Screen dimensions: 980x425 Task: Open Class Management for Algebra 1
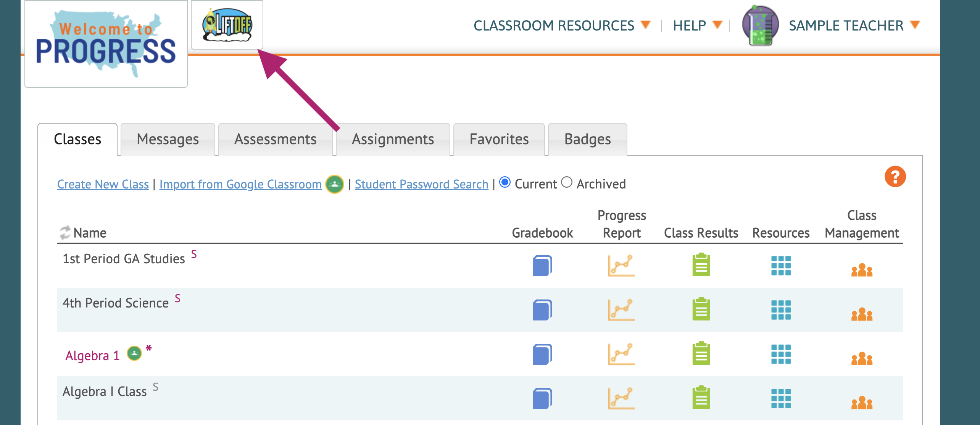(x=862, y=359)
